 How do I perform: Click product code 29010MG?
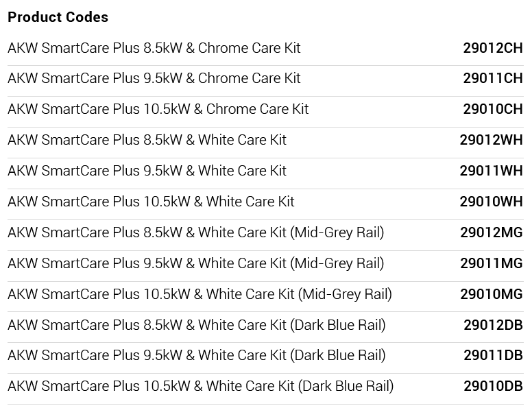(491, 294)
